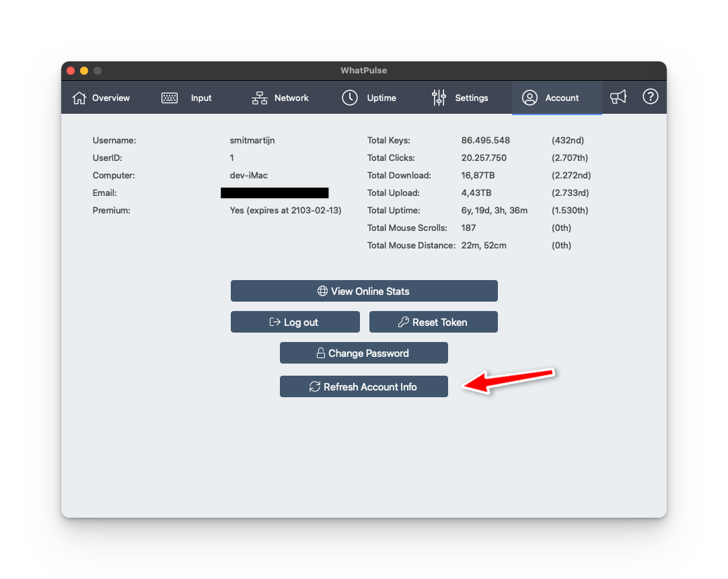Click the Uptime clock icon
The image size is (728, 579).
click(x=350, y=98)
